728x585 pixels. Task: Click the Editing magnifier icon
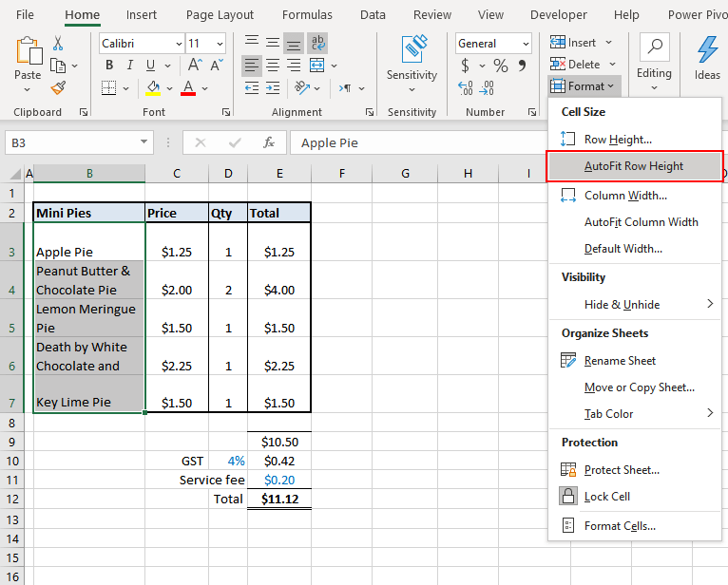(x=655, y=47)
